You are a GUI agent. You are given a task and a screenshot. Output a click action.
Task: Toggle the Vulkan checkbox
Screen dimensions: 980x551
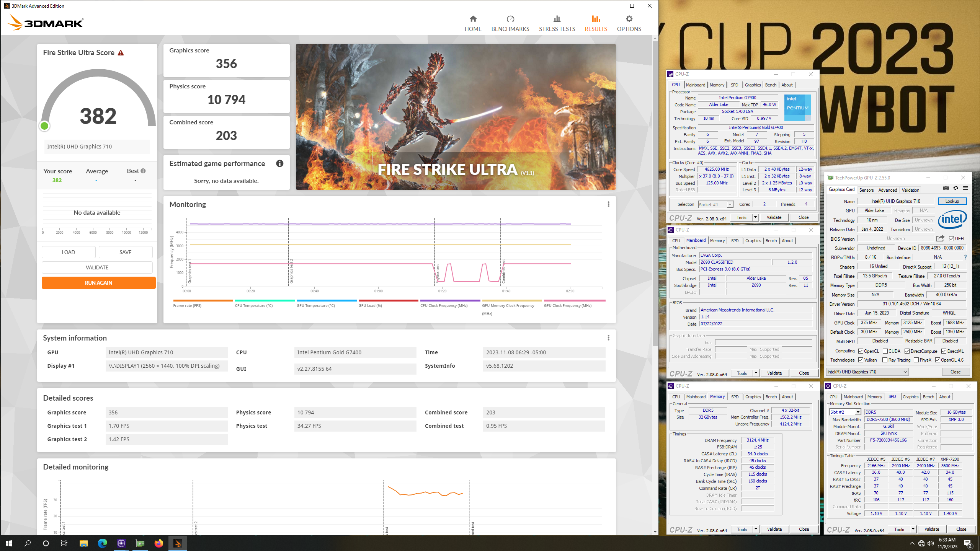pos(861,360)
